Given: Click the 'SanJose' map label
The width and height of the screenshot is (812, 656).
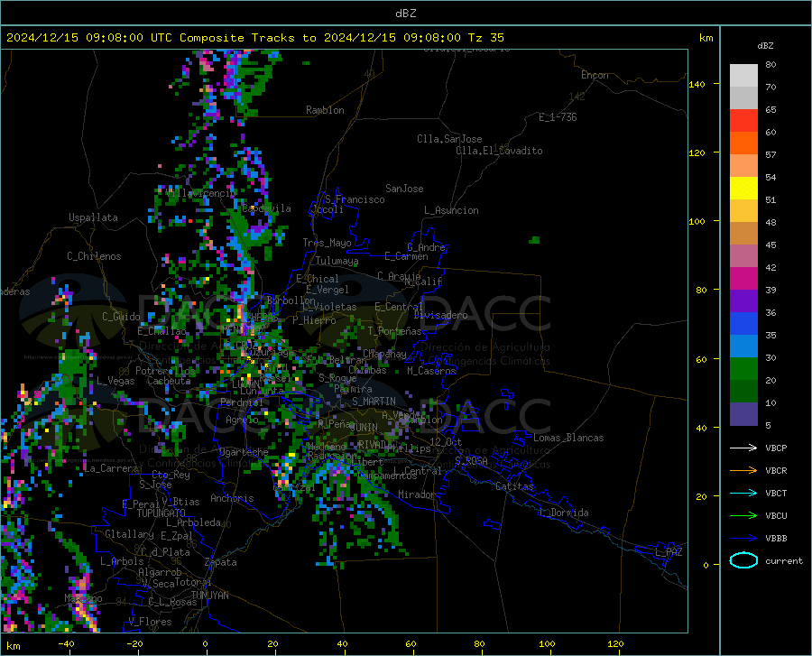Looking at the screenshot, I should coord(404,189).
